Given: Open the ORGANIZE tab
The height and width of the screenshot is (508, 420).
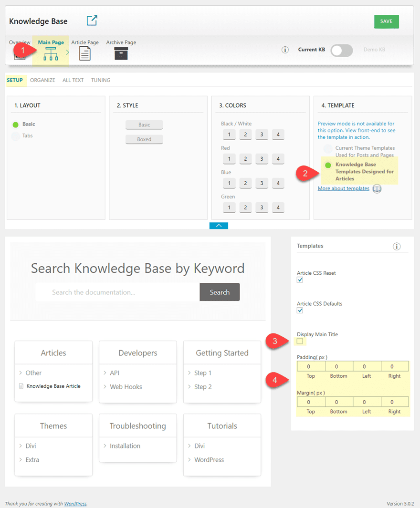Looking at the screenshot, I should click(42, 80).
